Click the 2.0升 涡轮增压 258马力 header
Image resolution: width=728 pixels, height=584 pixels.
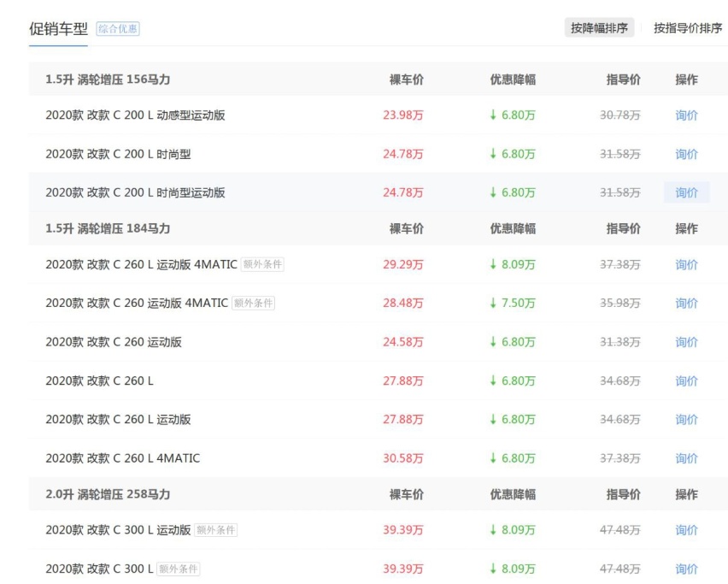108,494
